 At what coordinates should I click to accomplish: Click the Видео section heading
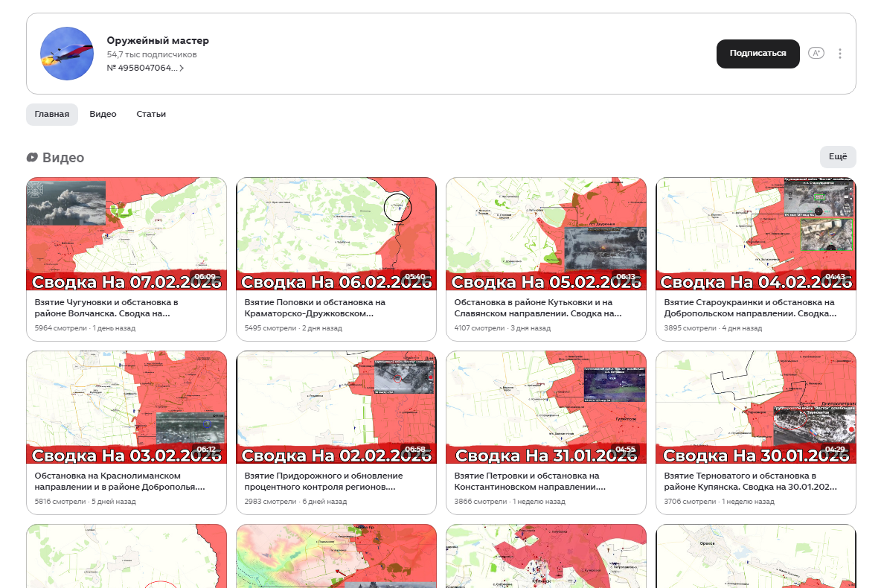coord(63,158)
